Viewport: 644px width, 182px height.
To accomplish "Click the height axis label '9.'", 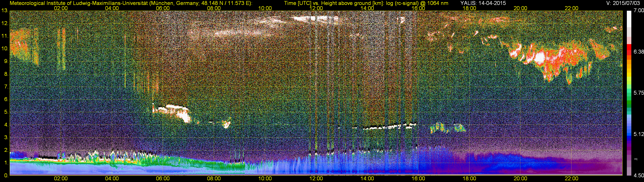I will pos(6,61).
